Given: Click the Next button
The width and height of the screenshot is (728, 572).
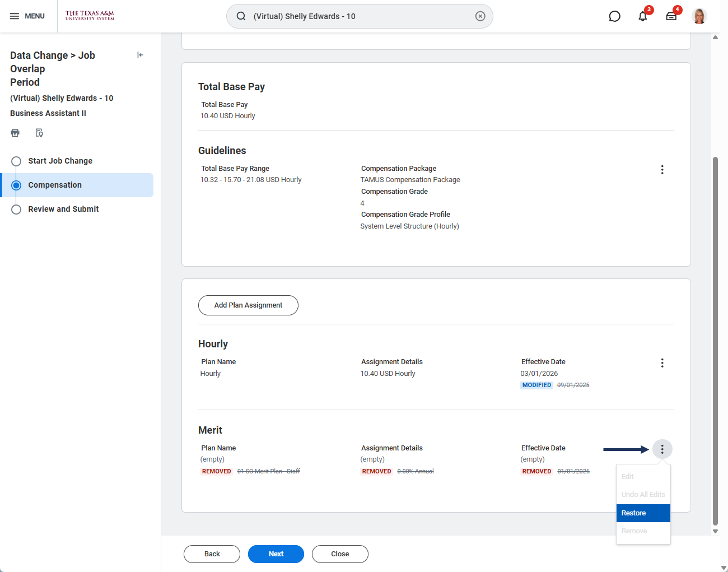Looking at the screenshot, I should pyautogui.click(x=276, y=554).
